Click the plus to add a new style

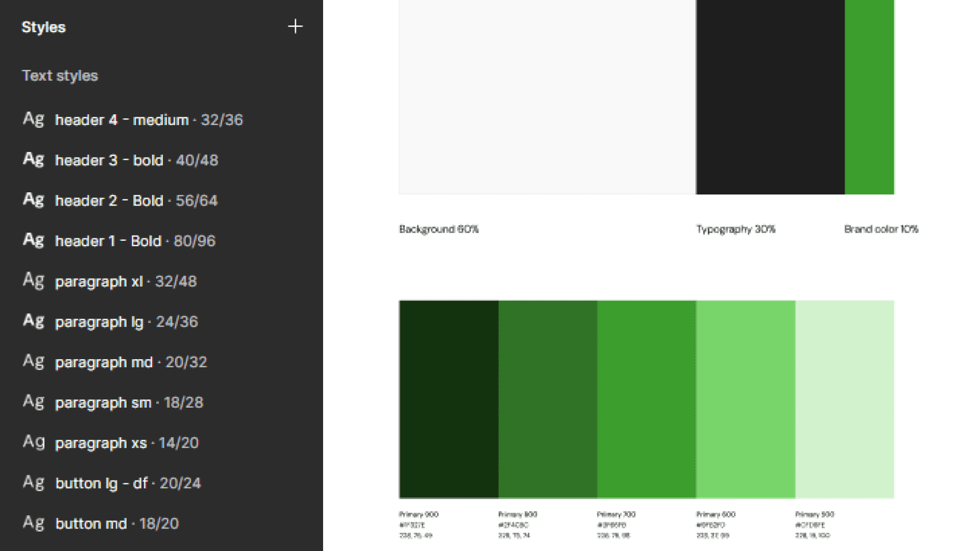(295, 27)
